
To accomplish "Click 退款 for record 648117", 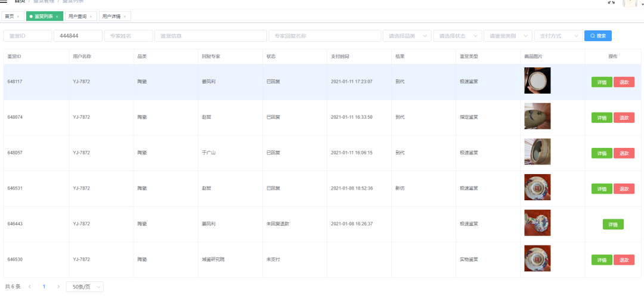I will tap(624, 82).
